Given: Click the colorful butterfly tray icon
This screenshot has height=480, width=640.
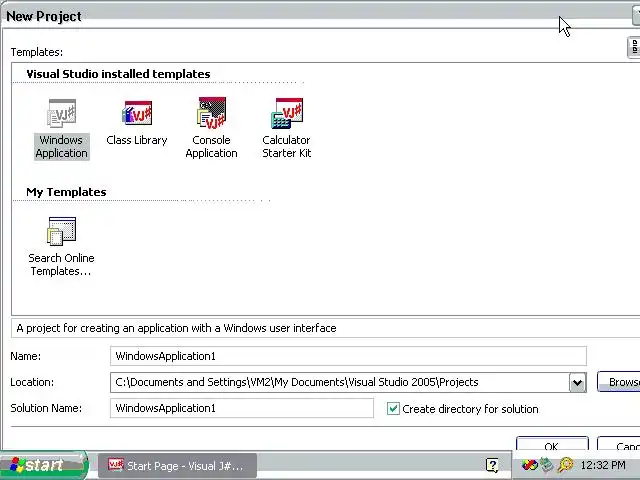Looking at the screenshot, I should (529, 465).
